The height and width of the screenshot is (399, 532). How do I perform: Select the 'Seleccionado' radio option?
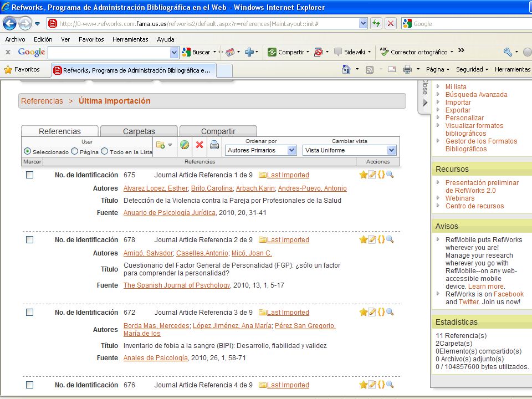[28, 151]
